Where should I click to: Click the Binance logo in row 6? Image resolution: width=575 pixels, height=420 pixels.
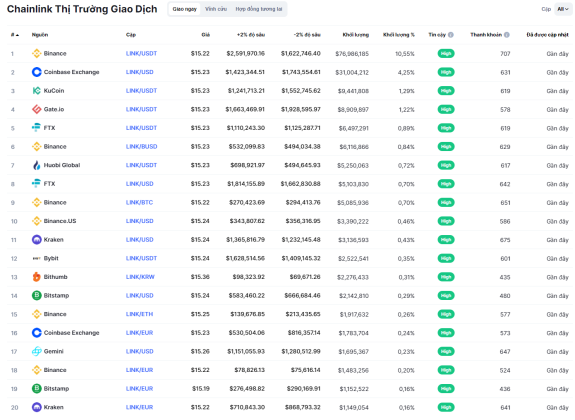(36, 146)
